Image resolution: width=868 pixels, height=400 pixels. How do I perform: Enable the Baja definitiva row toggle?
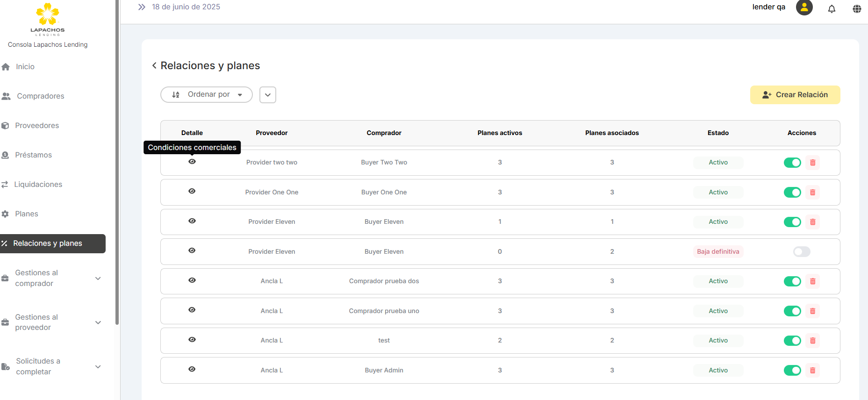coord(801,252)
